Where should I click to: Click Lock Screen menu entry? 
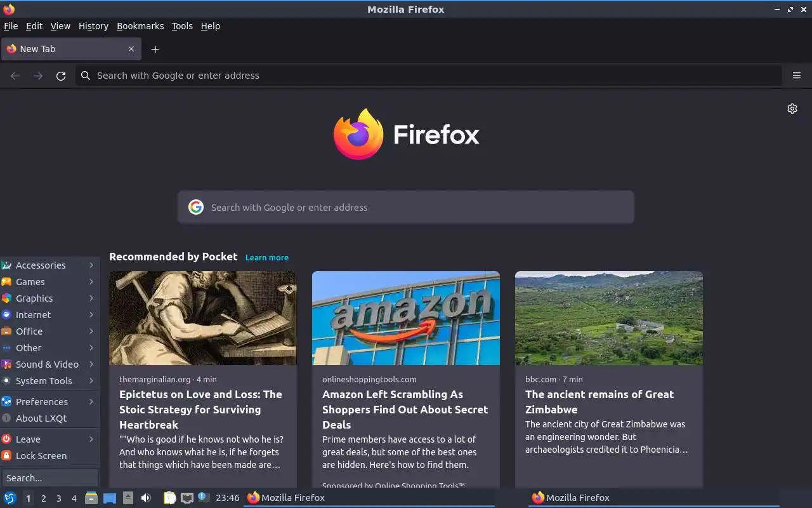click(x=49, y=456)
